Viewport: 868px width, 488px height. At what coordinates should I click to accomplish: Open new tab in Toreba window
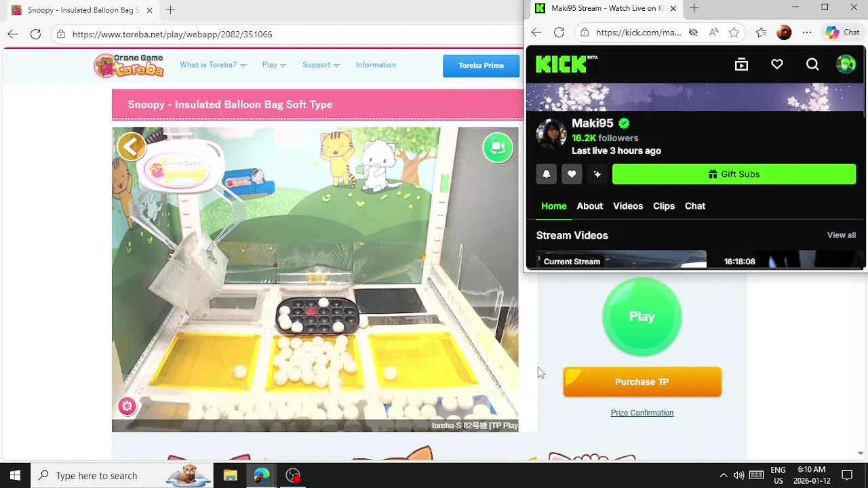pos(171,10)
